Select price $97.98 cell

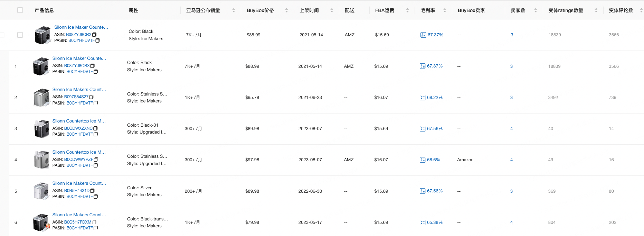252,160
